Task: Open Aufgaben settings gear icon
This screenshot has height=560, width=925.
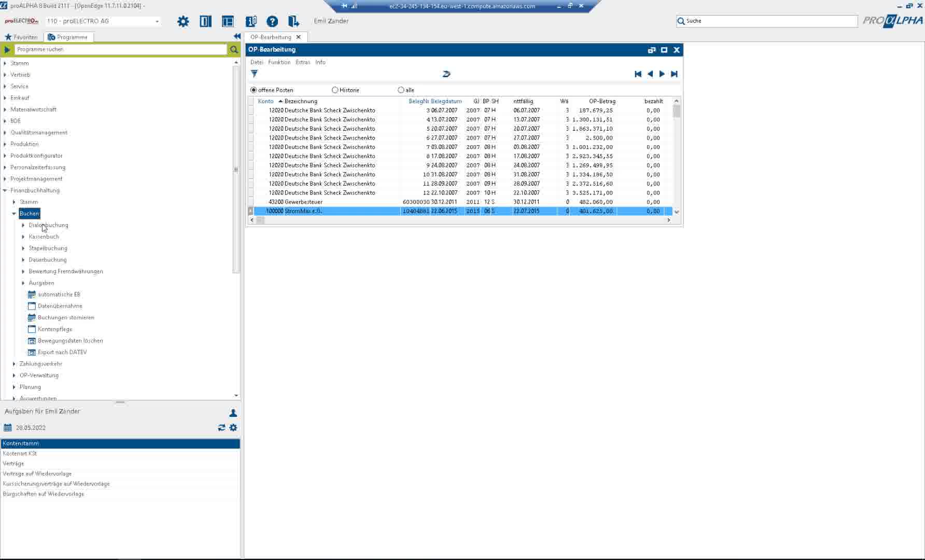Action: point(233,427)
